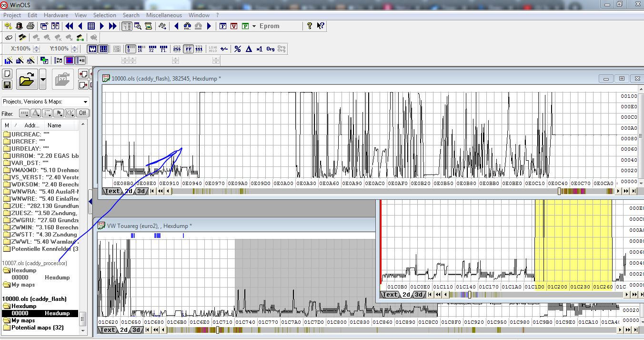This screenshot has width=644, height=340.
Task: Adjust the X:100% zoom stepper
Action: coord(37,49)
